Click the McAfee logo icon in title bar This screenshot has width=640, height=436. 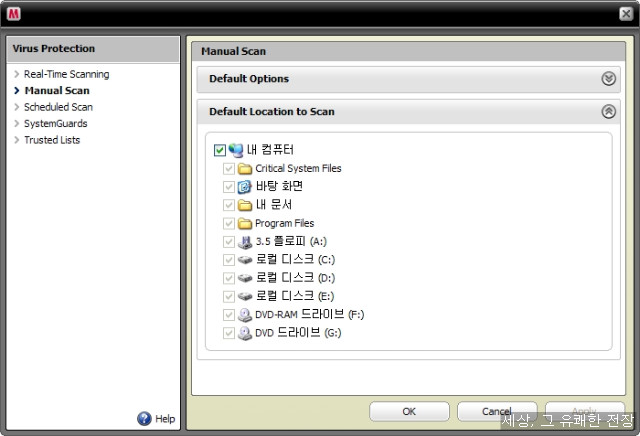click(13, 14)
